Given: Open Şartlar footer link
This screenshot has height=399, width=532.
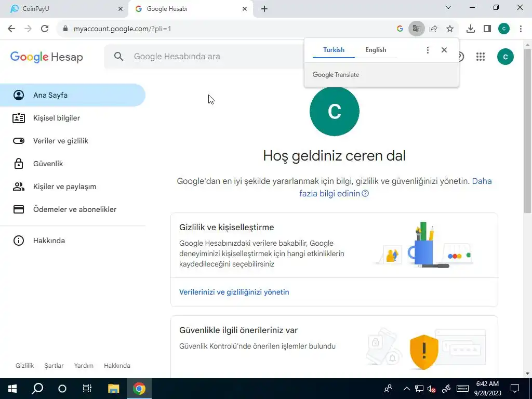Looking at the screenshot, I should (54, 366).
